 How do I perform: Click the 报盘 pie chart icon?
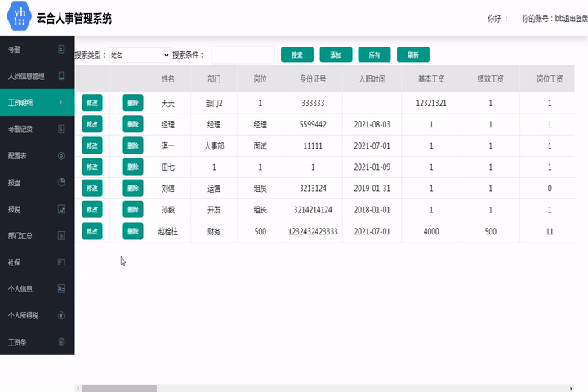[61, 182]
